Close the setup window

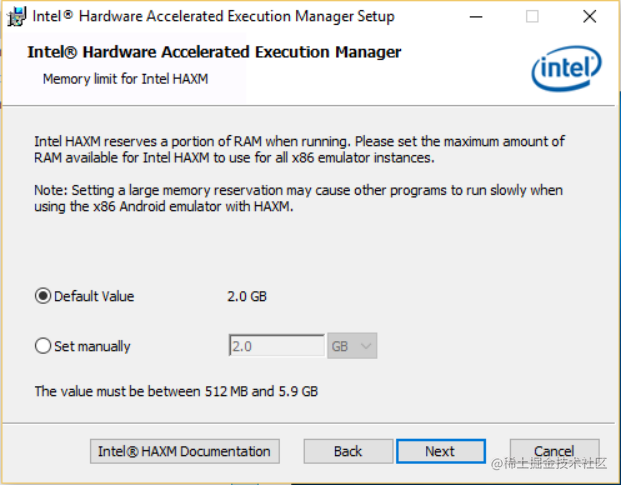[589, 17]
